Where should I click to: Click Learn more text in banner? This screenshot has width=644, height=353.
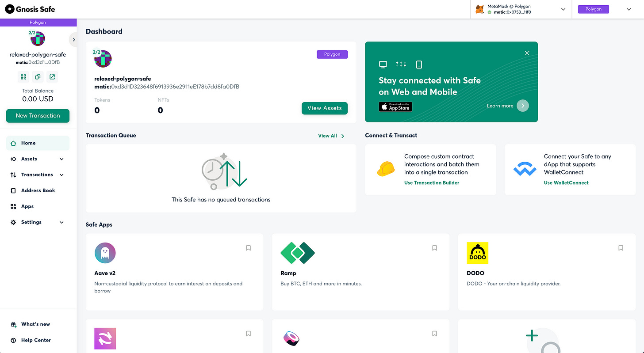(500, 106)
